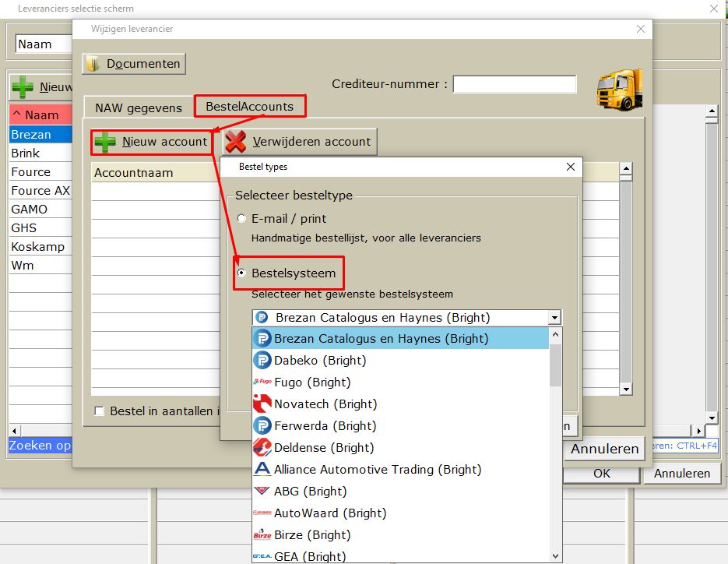
Task: Choose Deldense (Bright) from the list
Action: pos(401,447)
